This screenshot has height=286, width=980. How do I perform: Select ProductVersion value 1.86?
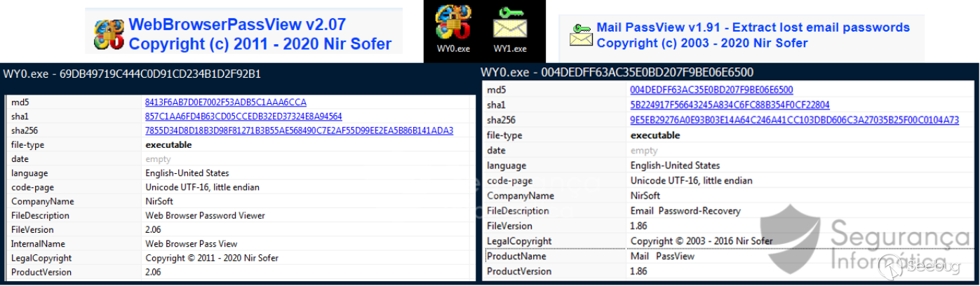pos(638,271)
